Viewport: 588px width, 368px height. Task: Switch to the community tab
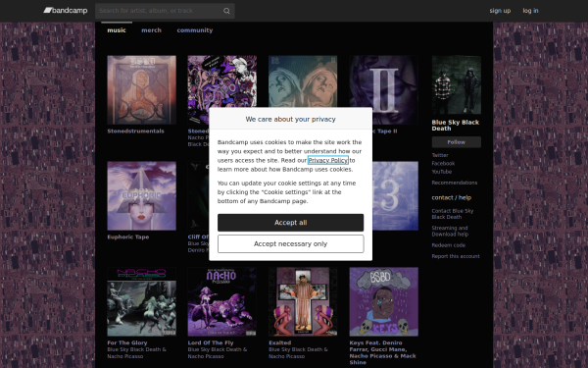pyautogui.click(x=195, y=30)
